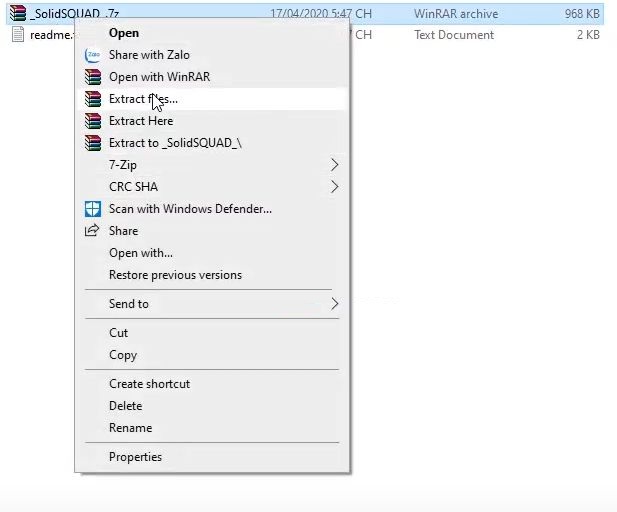617x512 pixels.
Task: Click the Text Document type cell
Action: click(454, 35)
